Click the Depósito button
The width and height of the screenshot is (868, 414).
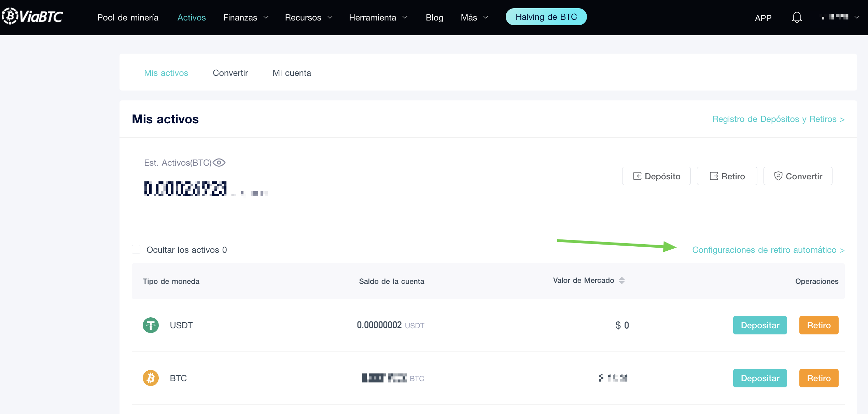pos(656,176)
